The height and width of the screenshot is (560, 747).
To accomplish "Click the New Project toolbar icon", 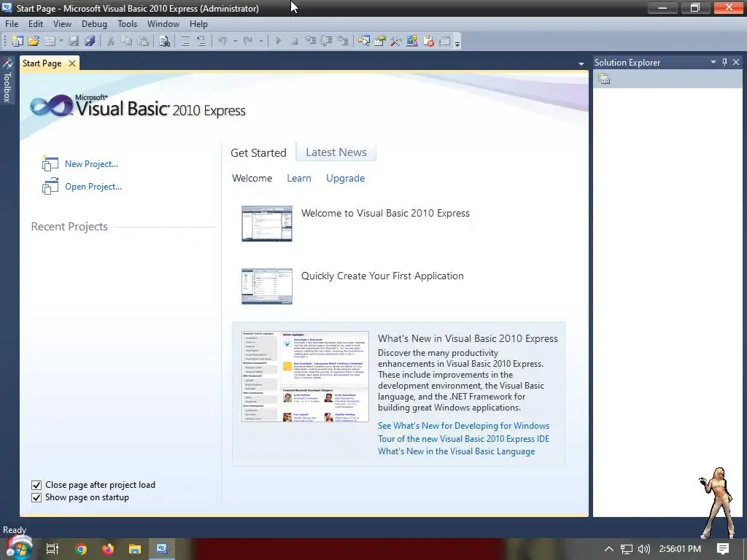I will (x=18, y=41).
